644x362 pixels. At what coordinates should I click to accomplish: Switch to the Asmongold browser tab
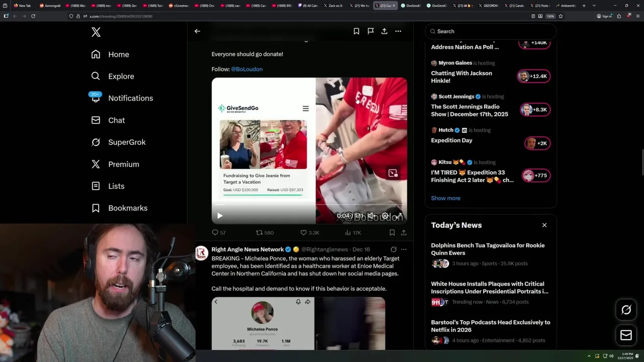coord(50,6)
